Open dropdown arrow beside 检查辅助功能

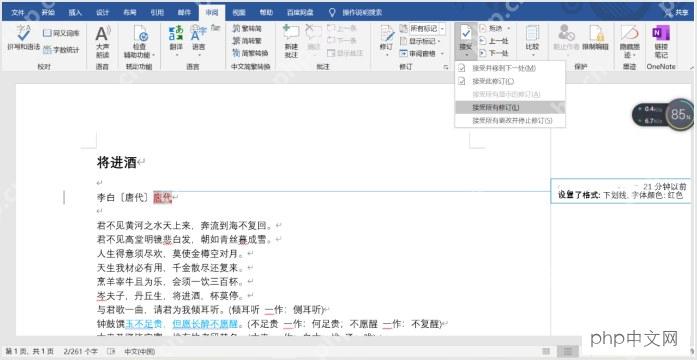pyautogui.click(x=153, y=55)
